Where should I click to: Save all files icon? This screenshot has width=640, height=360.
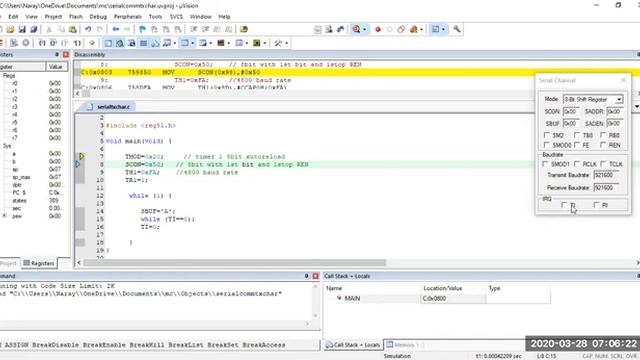34,29
